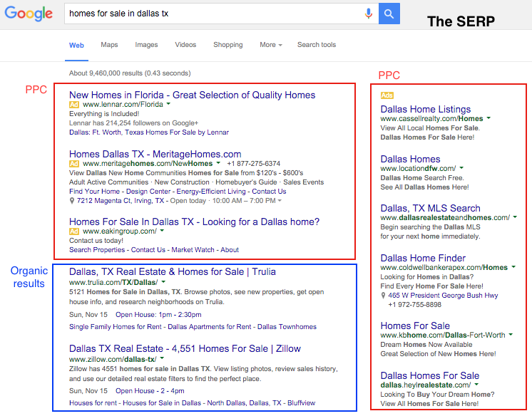Viewport: 532px width, 416px height.
Task: Open dropdown beside www.trulia.com/TX/Dallas
Action: pyautogui.click(x=163, y=282)
